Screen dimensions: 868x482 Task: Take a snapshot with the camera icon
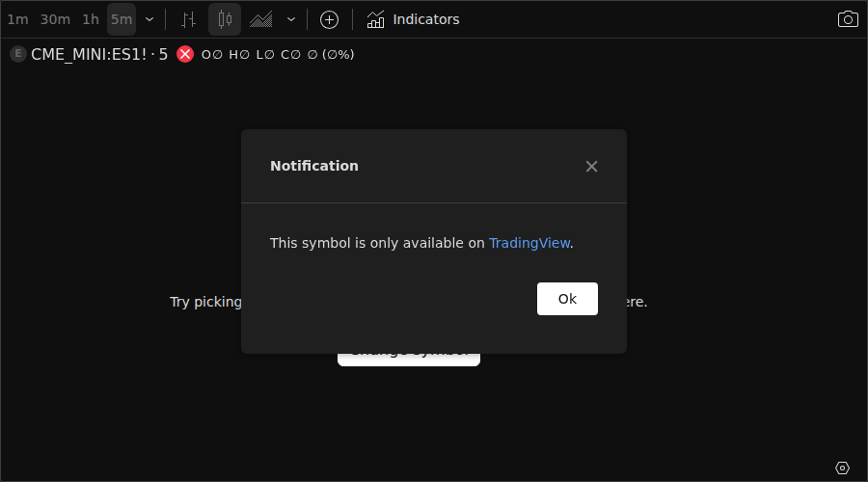[848, 19]
